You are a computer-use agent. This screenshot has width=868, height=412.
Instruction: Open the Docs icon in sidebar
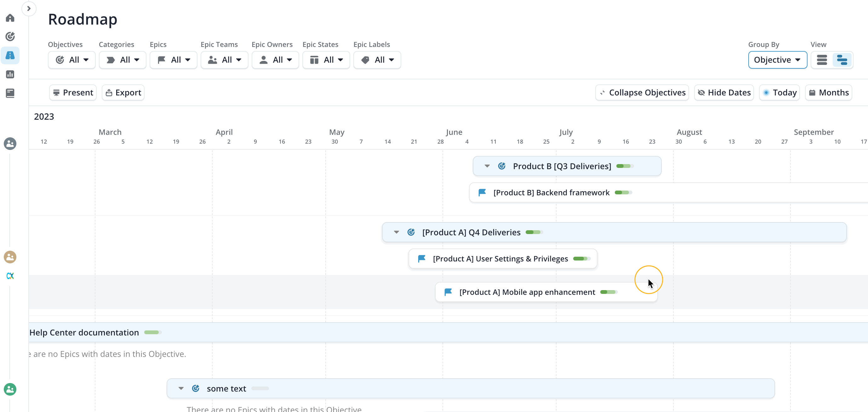point(10,93)
